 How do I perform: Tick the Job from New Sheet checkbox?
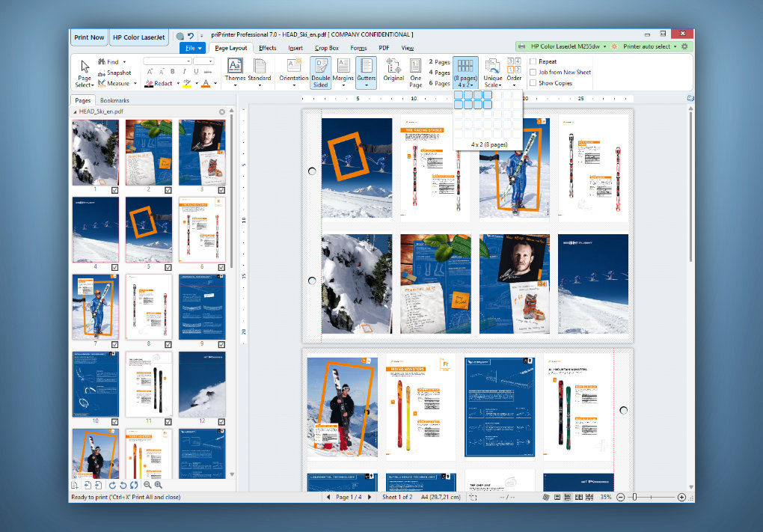click(x=533, y=72)
